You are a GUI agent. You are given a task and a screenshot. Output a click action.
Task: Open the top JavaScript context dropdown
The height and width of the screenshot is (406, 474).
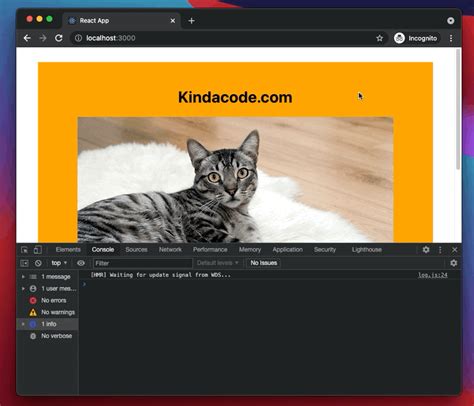[x=59, y=263]
